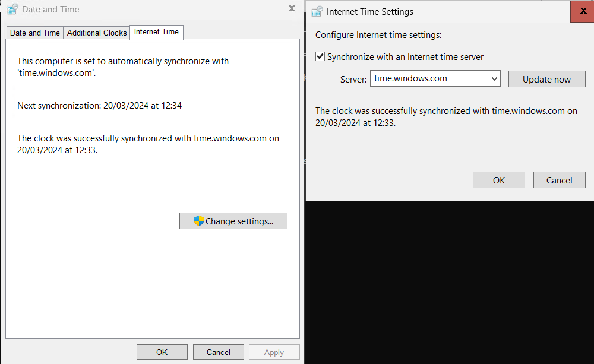Switch to the Date and Time tab

(x=34, y=33)
